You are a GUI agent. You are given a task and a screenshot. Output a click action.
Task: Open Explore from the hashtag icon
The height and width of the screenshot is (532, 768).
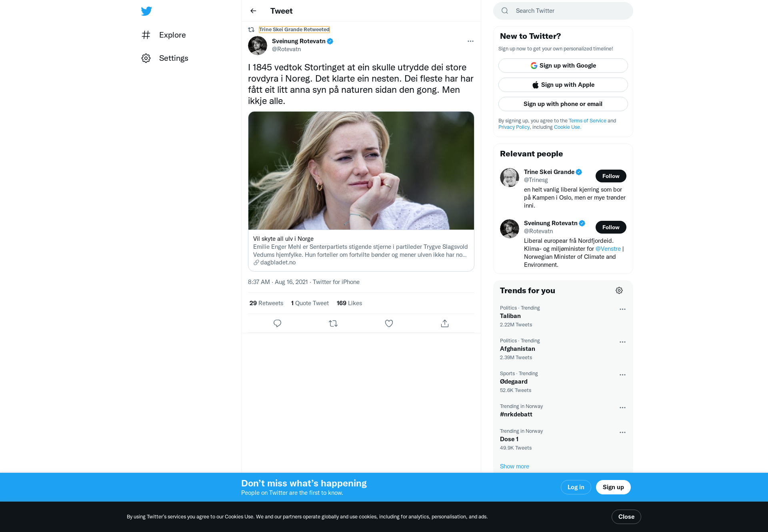pos(146,35)
